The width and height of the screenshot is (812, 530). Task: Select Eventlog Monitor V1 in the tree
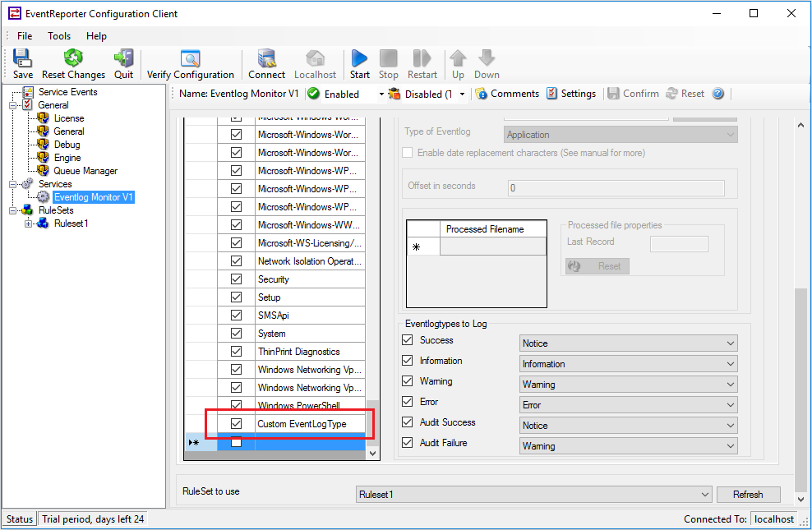pos(93,197)
